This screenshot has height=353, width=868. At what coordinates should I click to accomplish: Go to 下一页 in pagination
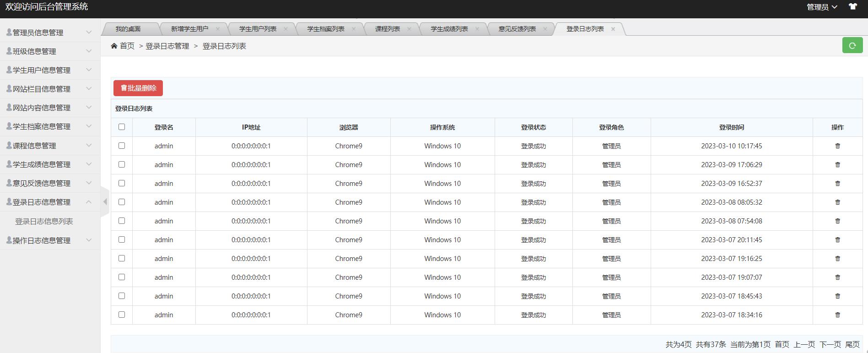tap(830, 344)
